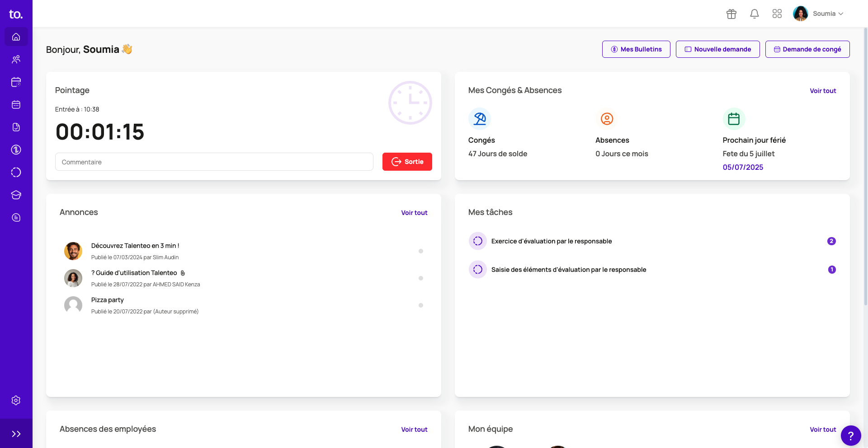Open the notifications bell
This screenshot has width=868, height=448.
pyautogui.click(x=754, y=14)
